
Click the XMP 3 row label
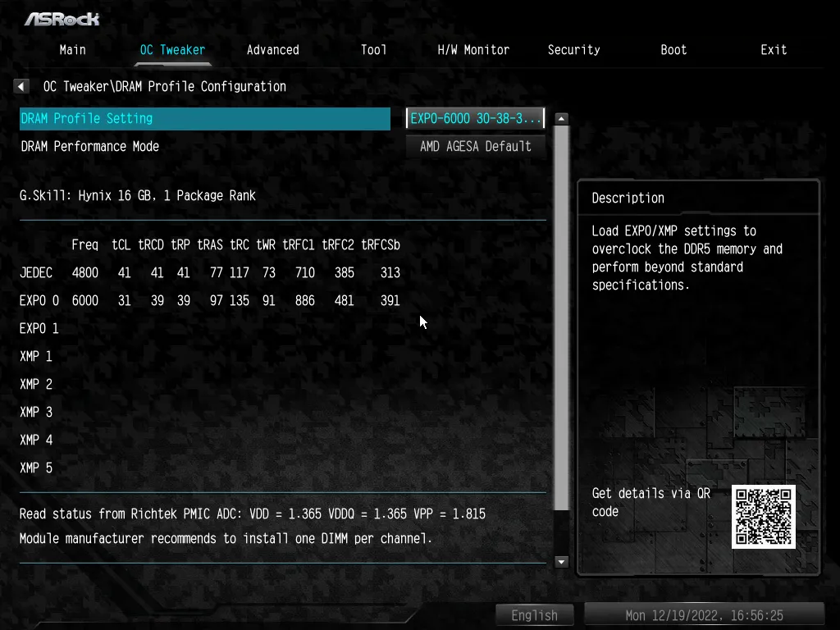36,412
